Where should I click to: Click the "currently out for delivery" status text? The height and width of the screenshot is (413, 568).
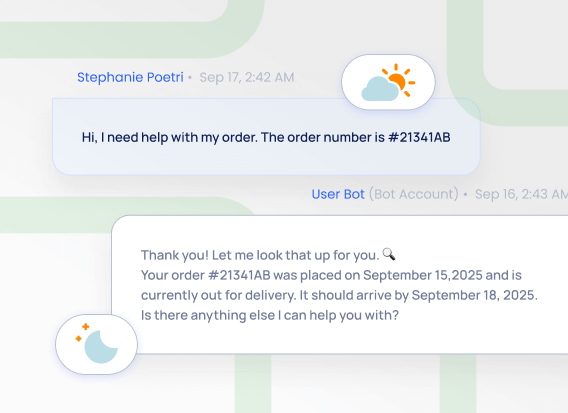pyautogui.click(x=218, y=295)
